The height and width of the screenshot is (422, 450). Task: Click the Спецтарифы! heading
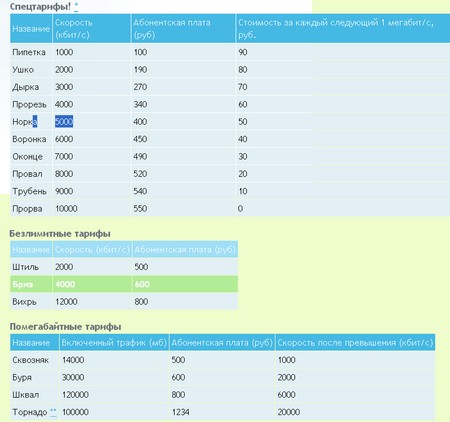pos(40,7)
